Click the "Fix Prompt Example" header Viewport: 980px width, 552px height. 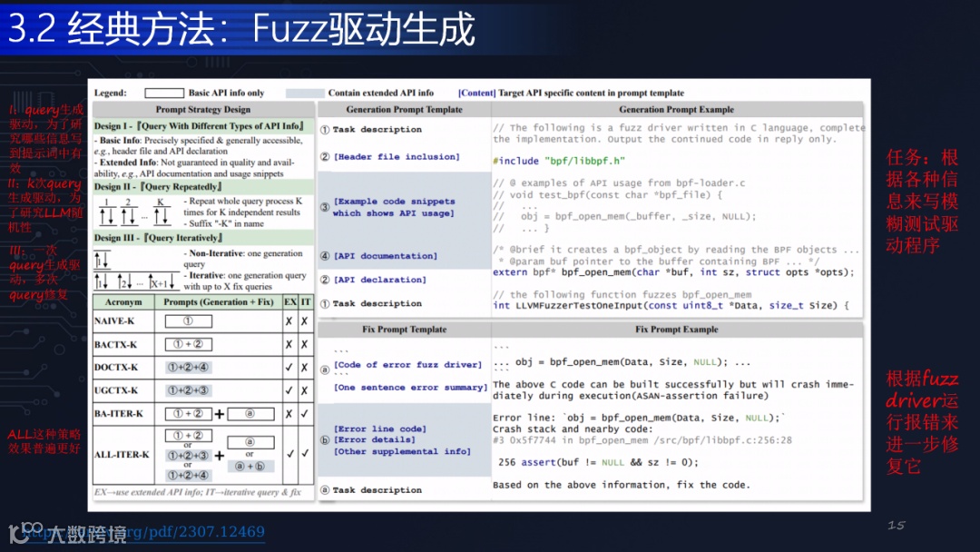pos(676,330)
